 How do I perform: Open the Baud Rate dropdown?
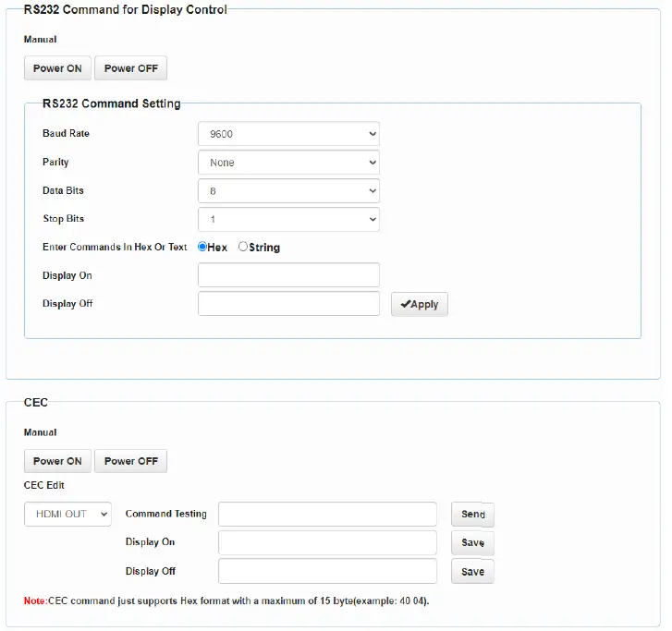[x=288, y=134]
